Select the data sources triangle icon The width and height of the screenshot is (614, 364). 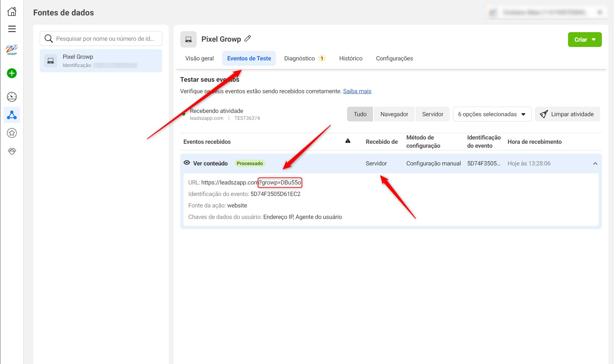[x=12, y=115]
